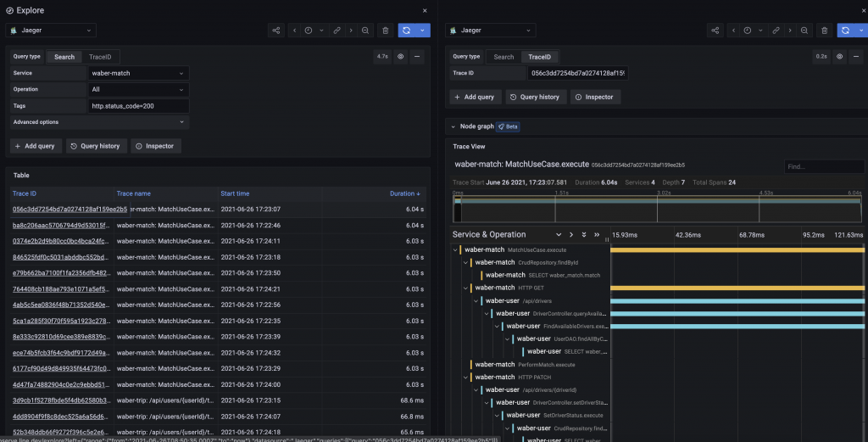Screen dimensions: 868x442
Task: Open Query history in left pane
Action: click(95, 146)
